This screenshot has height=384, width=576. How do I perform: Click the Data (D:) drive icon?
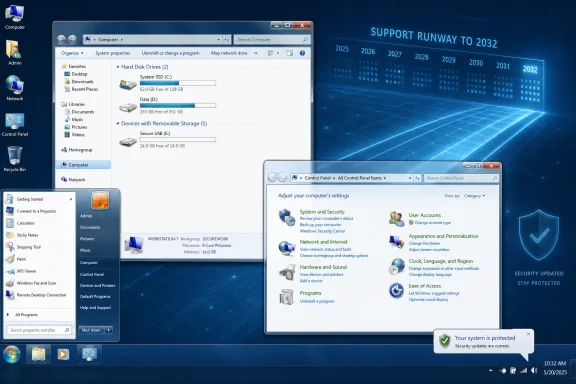point(128,107)
